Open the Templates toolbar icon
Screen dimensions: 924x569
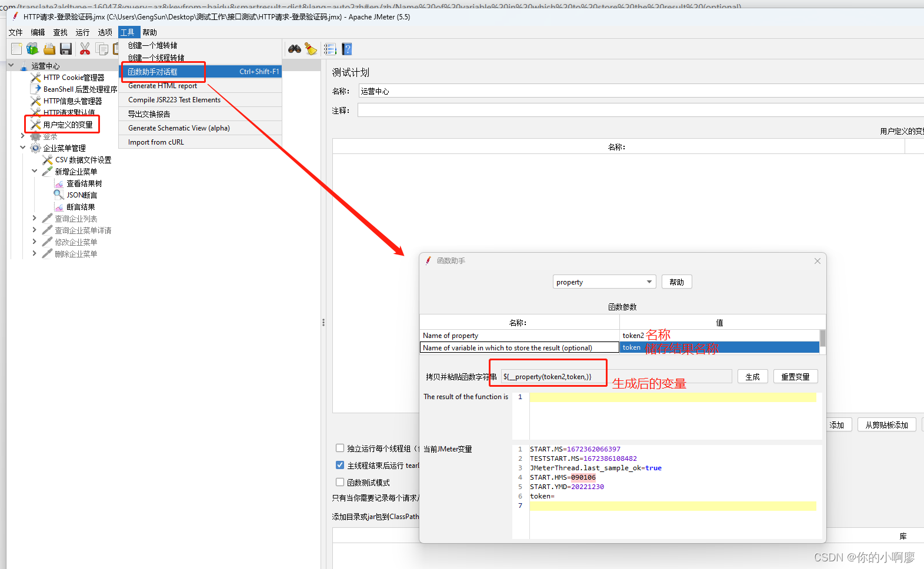(32, 49)
